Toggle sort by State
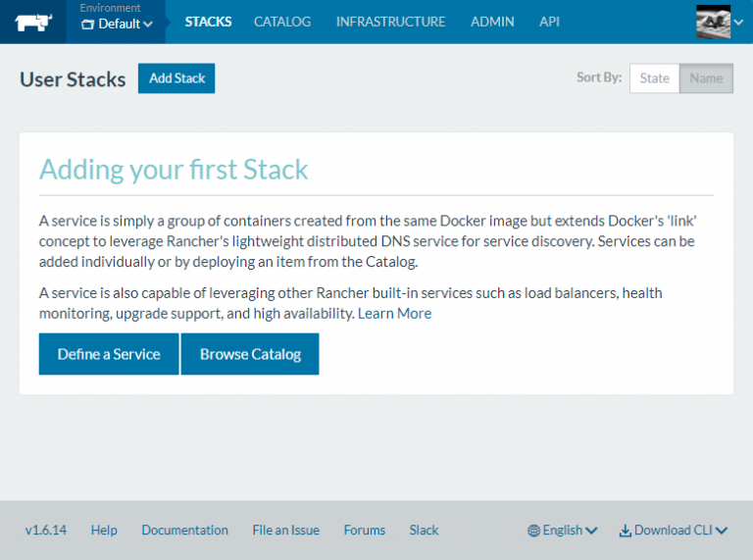The image size is (753, 560). pyautogui.click(x=654, y=78)
